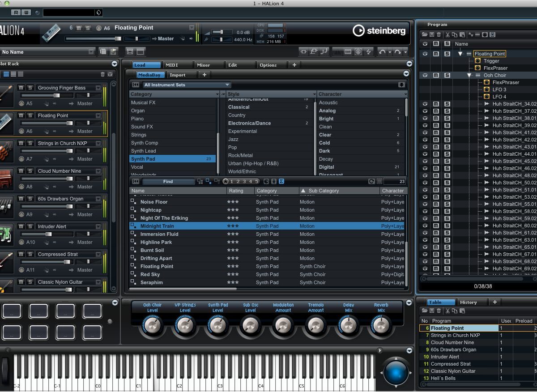Select the Analog character filter

[x=327, y=111]
